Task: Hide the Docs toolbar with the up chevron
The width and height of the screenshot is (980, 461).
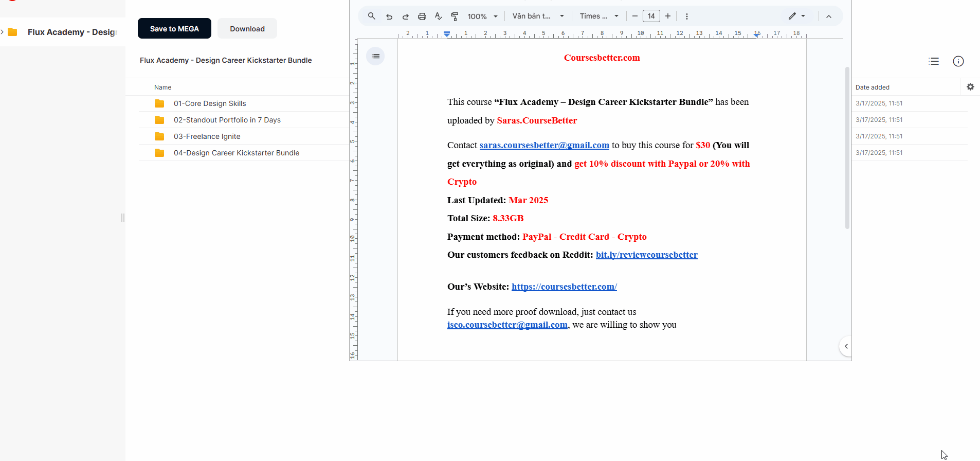Action: tap(828, 16)
